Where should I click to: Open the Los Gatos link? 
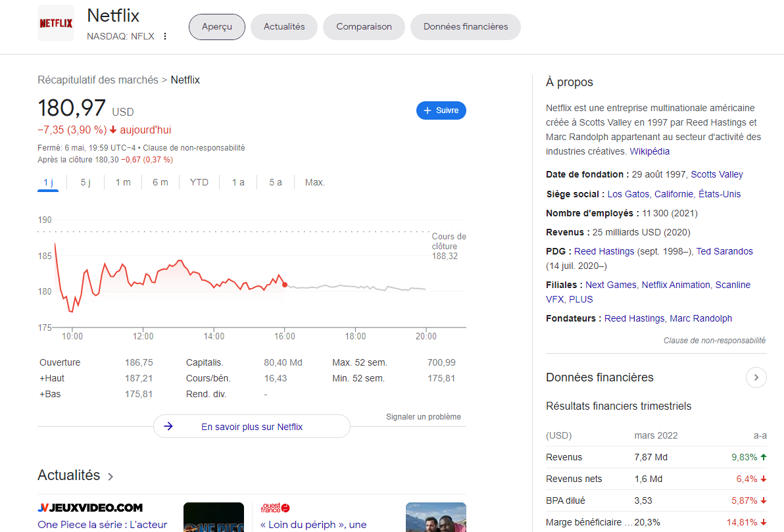pyautogui.click(x=628, y=194)
